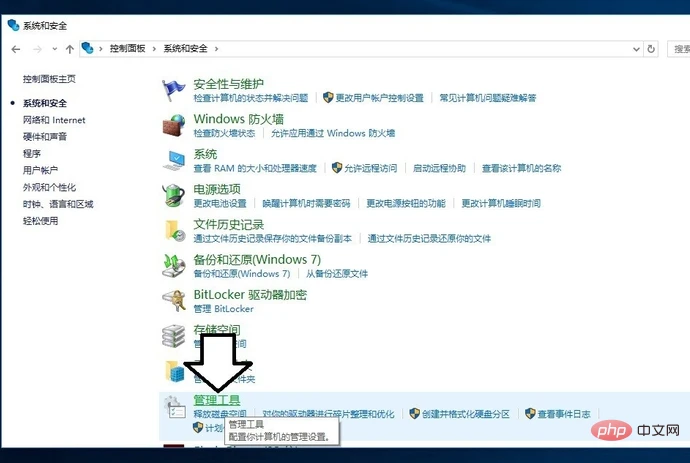This screenshot has width=690, height=463.
Task: Click 通过文件历史记录还原你的文件 link
Action: pos(429,239)
